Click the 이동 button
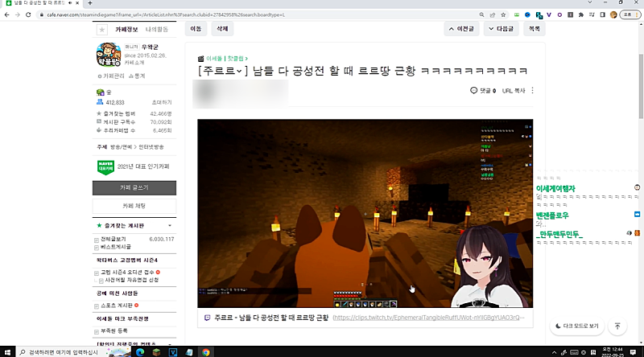 click(x=196, y=29)
